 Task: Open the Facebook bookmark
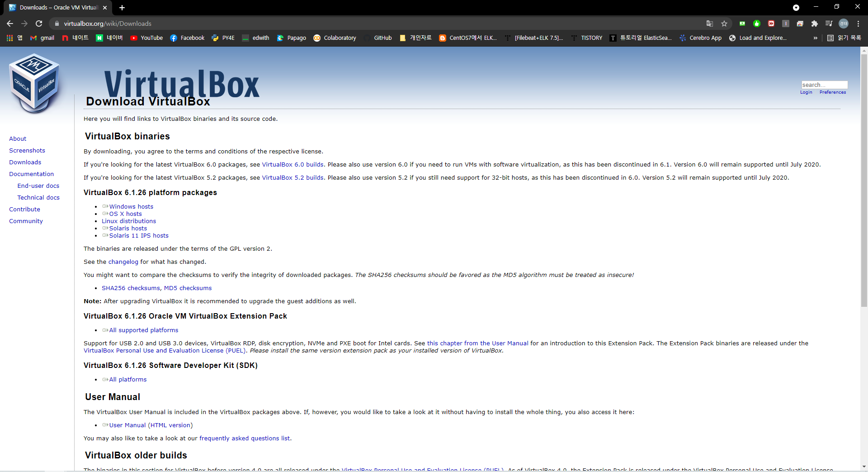pyautogui.click(x=187, y=38)
